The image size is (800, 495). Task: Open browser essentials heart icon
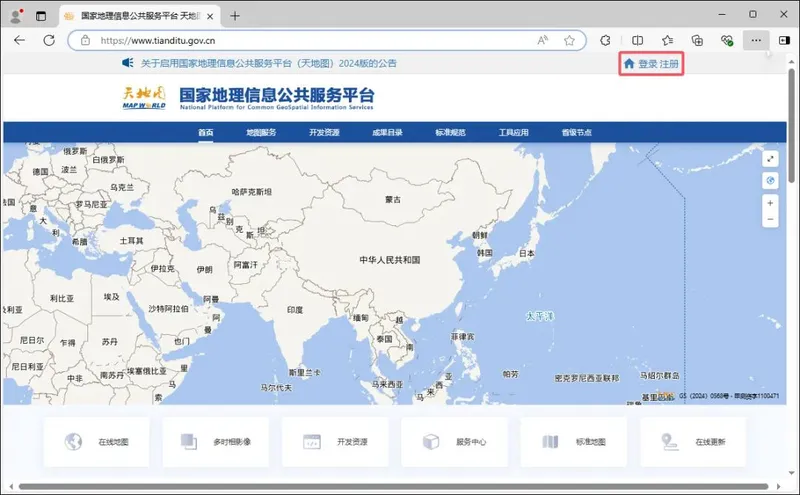[x=727, y=40]
